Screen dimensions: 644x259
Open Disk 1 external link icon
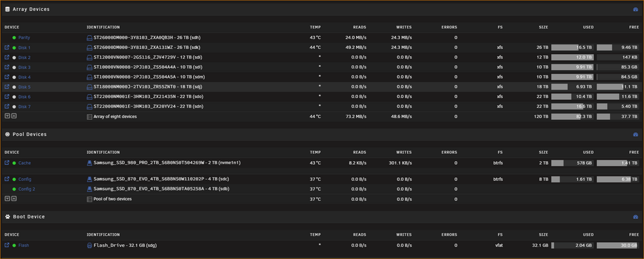pyautogui.click(x=6, y=47)
